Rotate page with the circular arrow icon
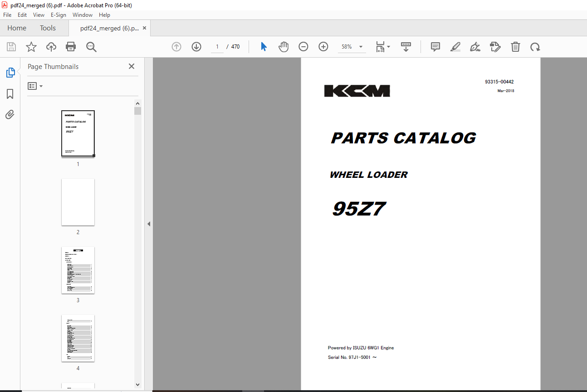Image resolution: width=587 pixels, height=392 pixels. pyautogui.click(x=535, y=47)
